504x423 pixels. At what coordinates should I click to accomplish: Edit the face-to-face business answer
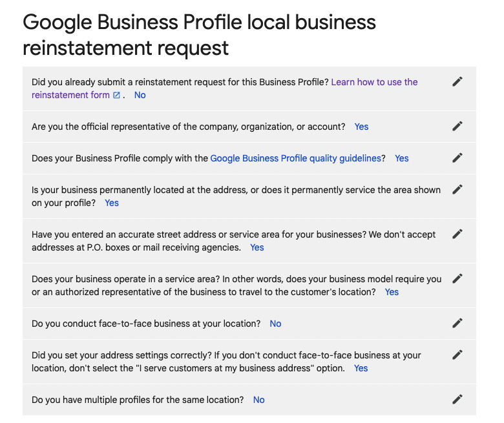(457, 323)
